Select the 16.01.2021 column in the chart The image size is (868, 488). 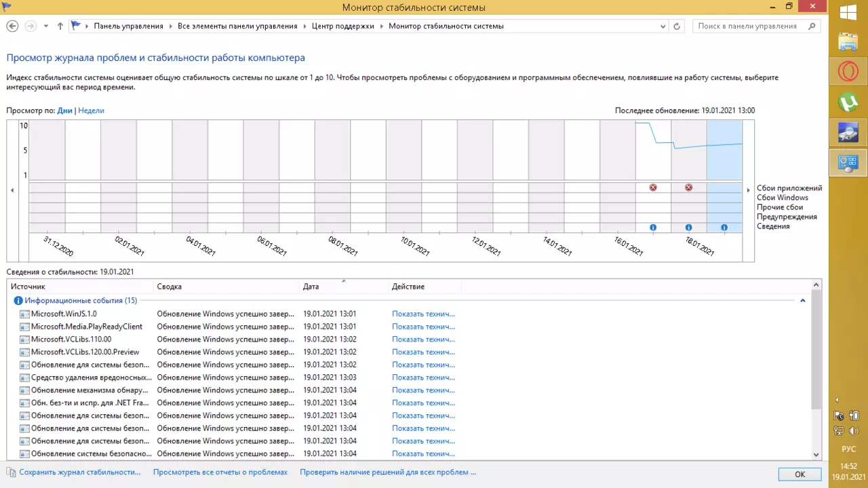coord(617,176)
